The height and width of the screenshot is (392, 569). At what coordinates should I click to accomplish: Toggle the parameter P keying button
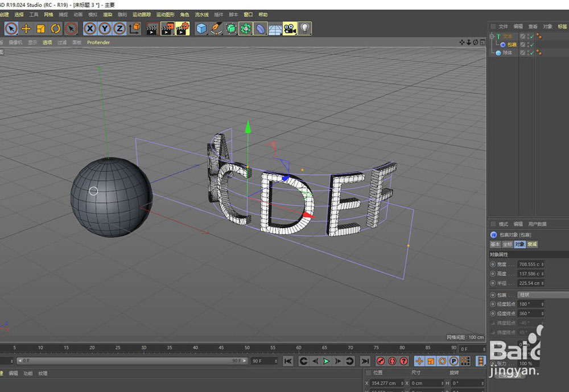[453, 361]
